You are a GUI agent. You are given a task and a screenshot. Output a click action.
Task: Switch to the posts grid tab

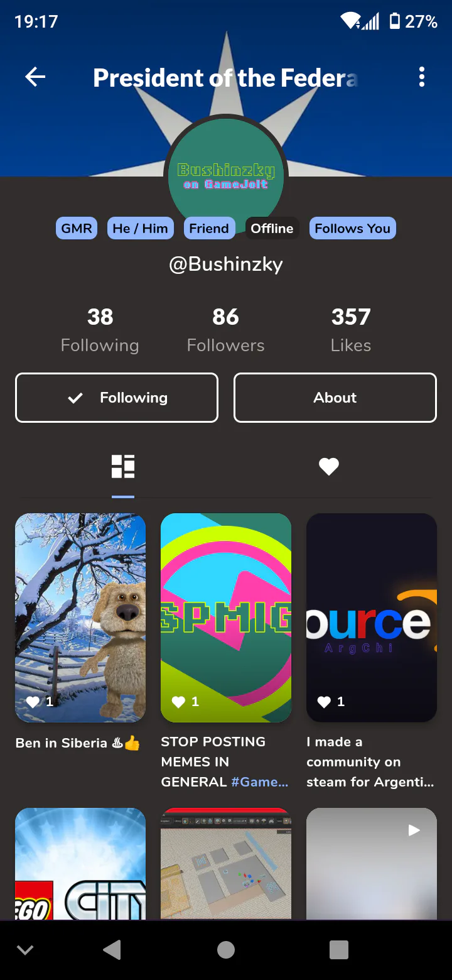[x=123, y=467]
